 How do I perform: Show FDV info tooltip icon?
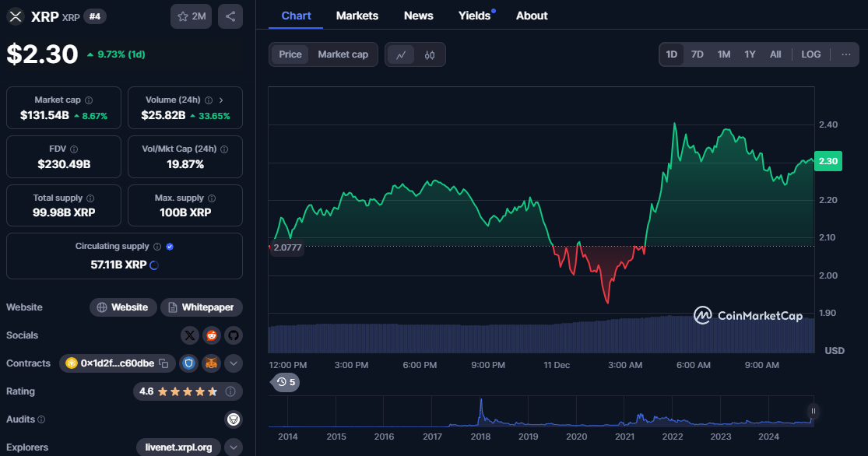click(74, 149)
